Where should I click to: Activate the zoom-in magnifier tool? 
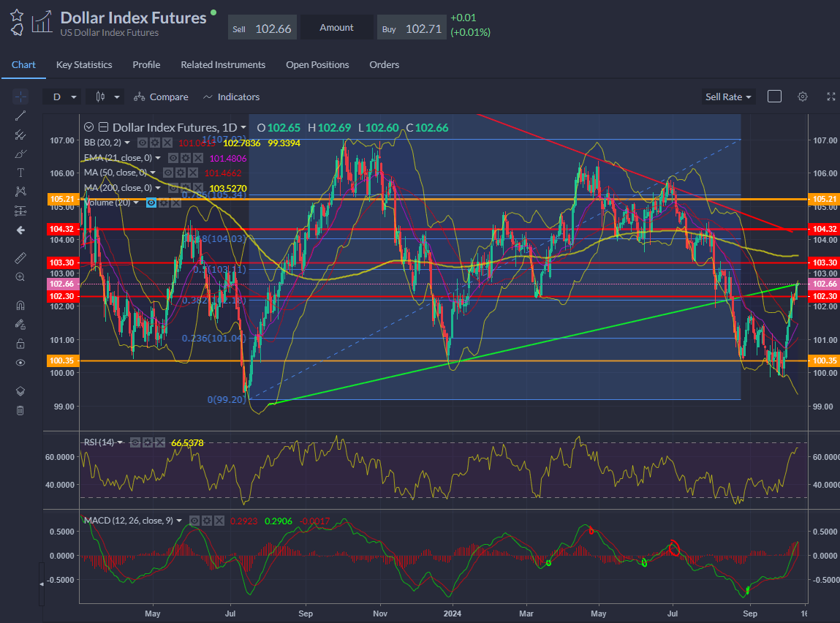coord(20,277)
